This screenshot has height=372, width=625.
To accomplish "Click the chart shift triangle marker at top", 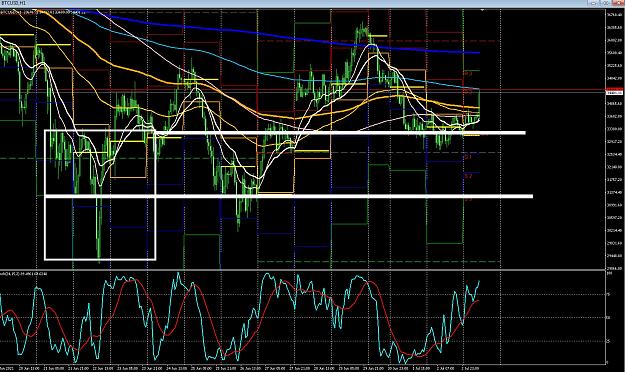I will pos(482,10).
